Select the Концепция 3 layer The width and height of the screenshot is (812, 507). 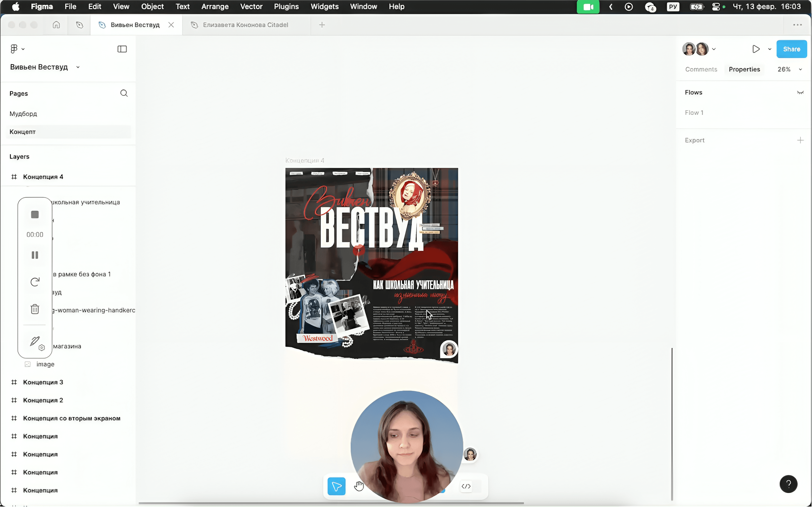(43, 382)
